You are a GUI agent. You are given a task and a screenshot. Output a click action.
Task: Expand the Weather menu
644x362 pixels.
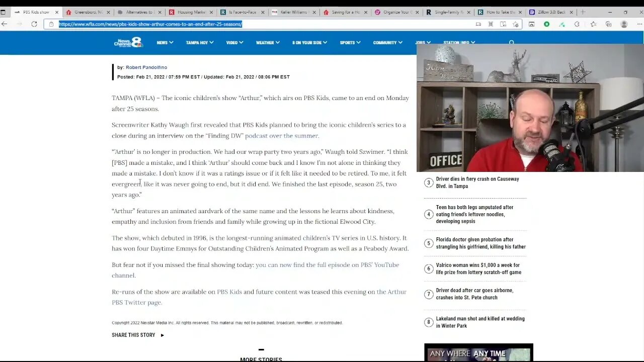268,43
